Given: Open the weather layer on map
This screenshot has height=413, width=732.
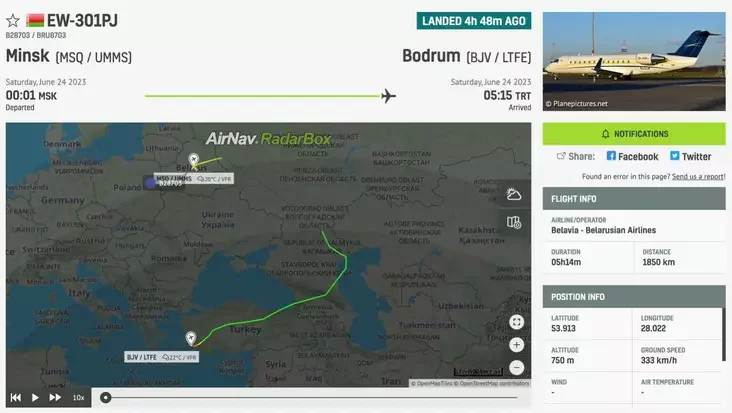Looking at the screenshot, I should click(514, 194).
